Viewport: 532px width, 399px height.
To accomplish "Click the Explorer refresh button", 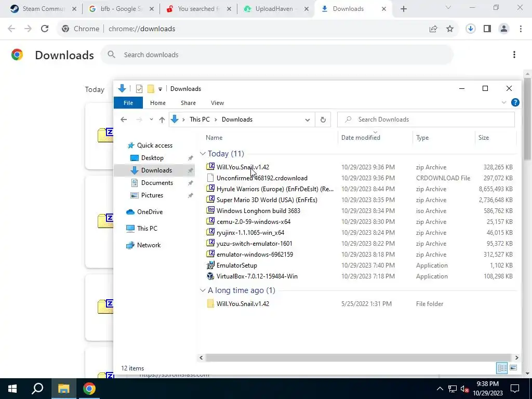I will pyautogui.click(x=323, y=119).
